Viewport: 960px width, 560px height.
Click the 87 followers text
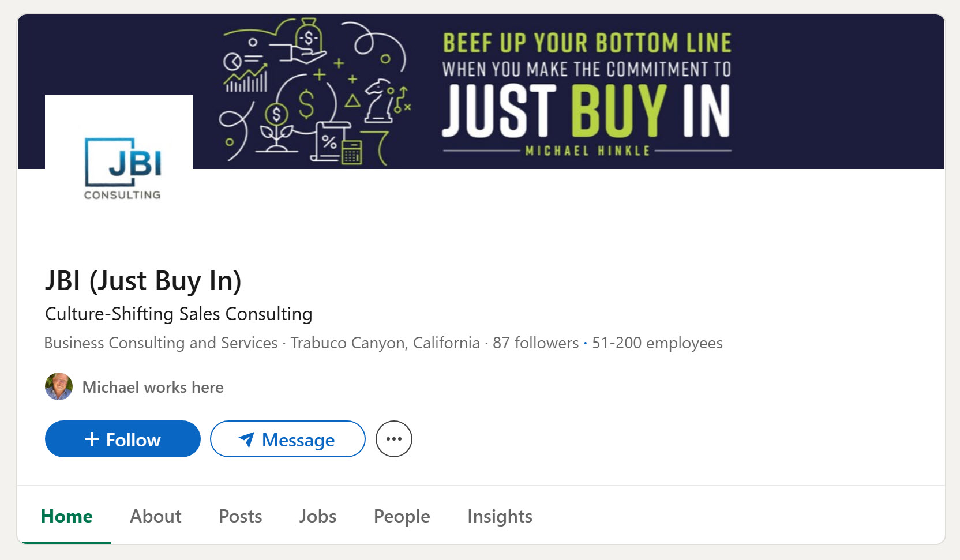click(535, 343)
